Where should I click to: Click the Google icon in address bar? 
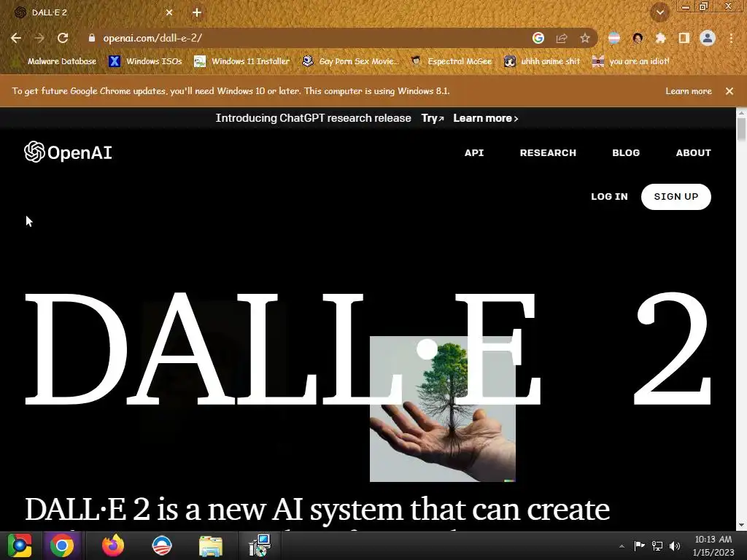click(538, 38)
